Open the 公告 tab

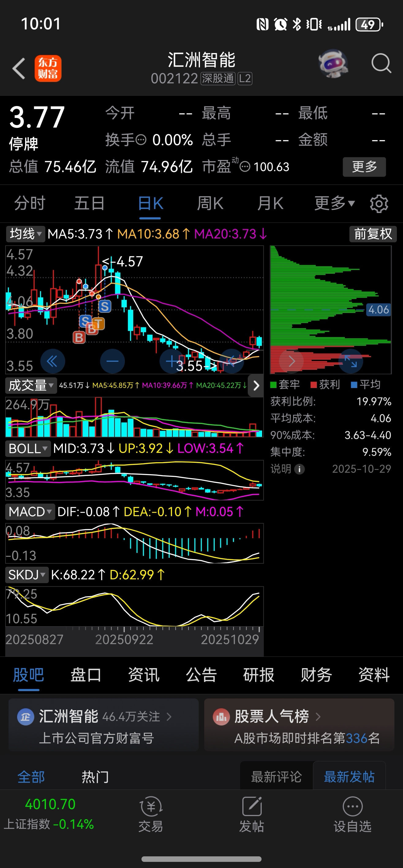coord(201,675)
